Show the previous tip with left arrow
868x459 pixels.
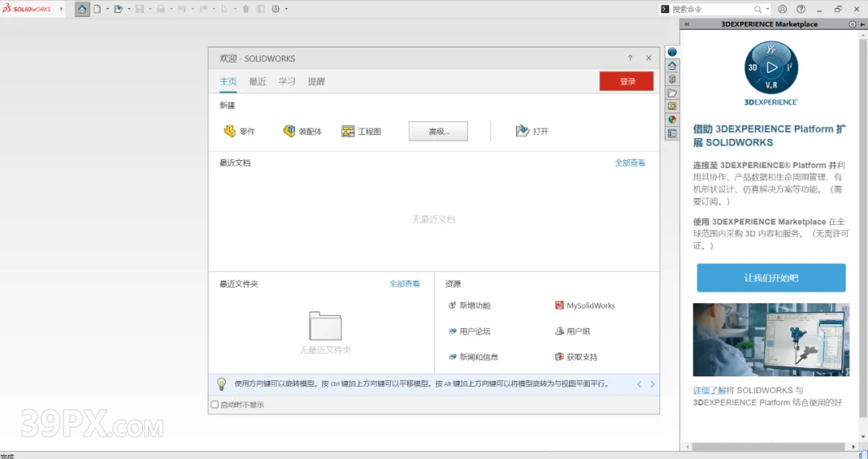[640, 383]
